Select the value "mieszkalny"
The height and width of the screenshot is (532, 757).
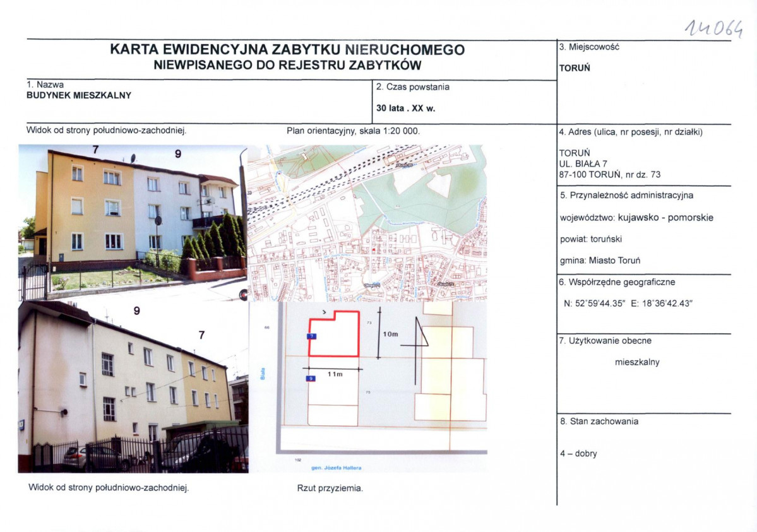(637, 362)
